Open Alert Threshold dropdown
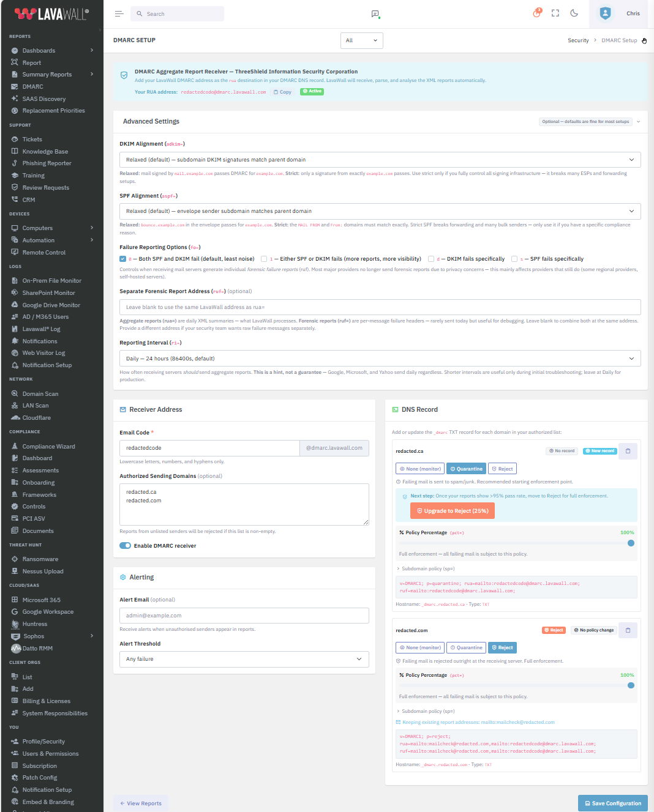654x812 pixels. click(244, 659)
